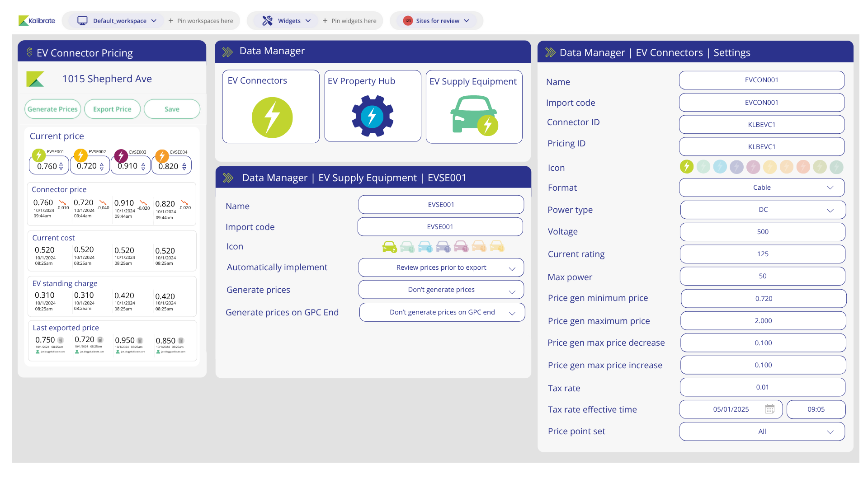Click the Generate Prices button
Viewport: 868px width, 488px height.
(x=52, y=109)
